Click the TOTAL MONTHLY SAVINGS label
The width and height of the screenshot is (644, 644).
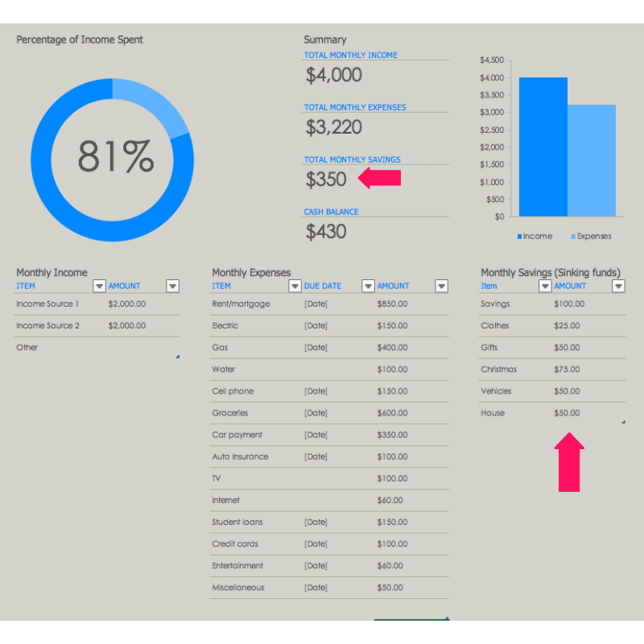click(x=353, y=159)
